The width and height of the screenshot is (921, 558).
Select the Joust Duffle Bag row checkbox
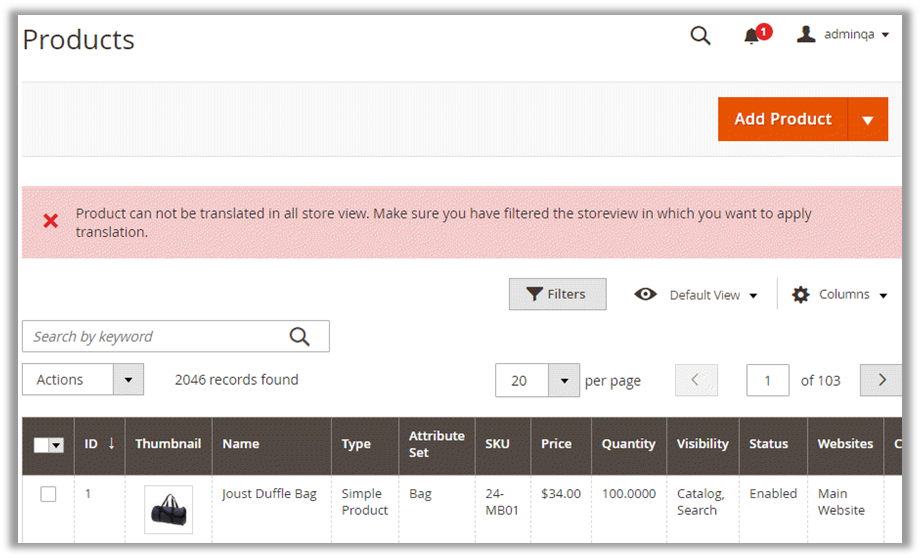click(x=48, y=494)
